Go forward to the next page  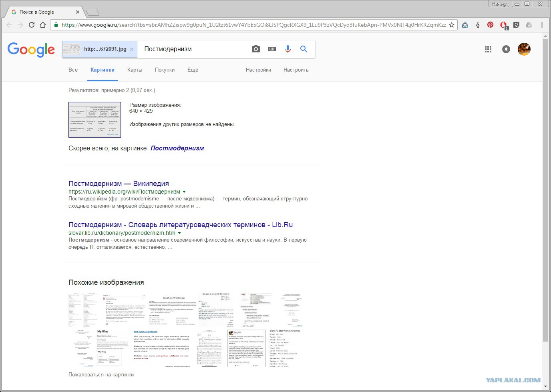[x=20, y=25]
